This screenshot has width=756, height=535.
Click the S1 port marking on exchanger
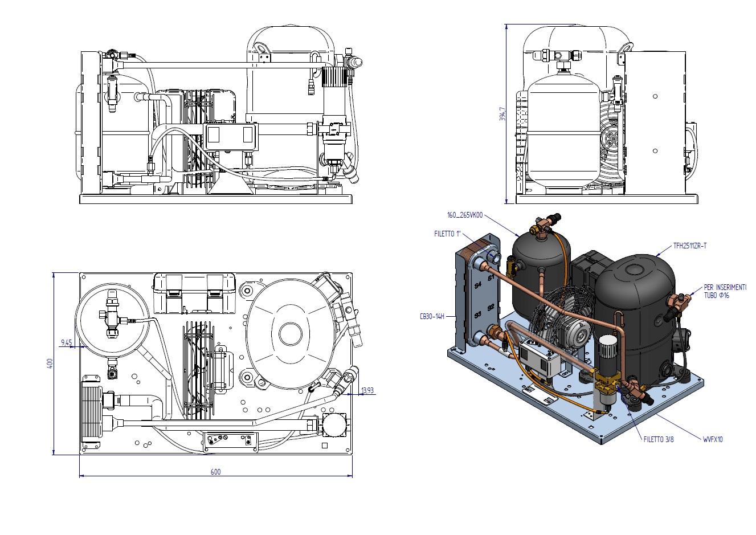pyautogui.click(x=490, y=277)
